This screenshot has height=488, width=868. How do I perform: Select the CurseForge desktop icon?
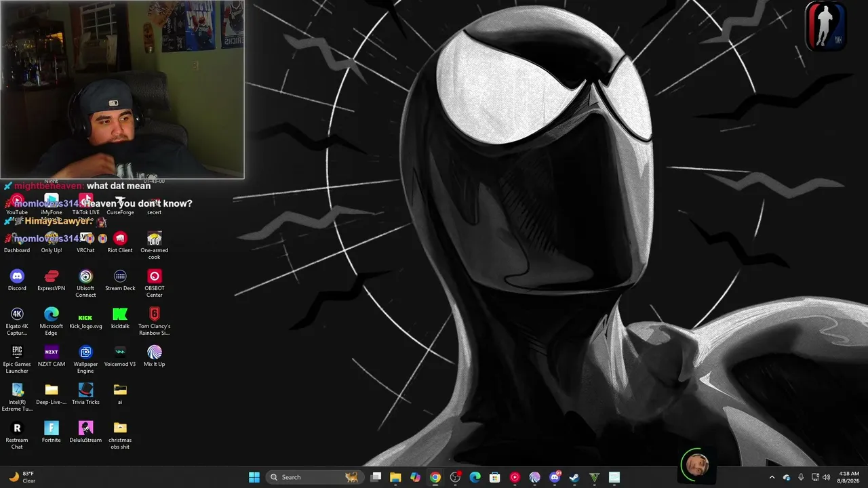(x=120, y=204)
